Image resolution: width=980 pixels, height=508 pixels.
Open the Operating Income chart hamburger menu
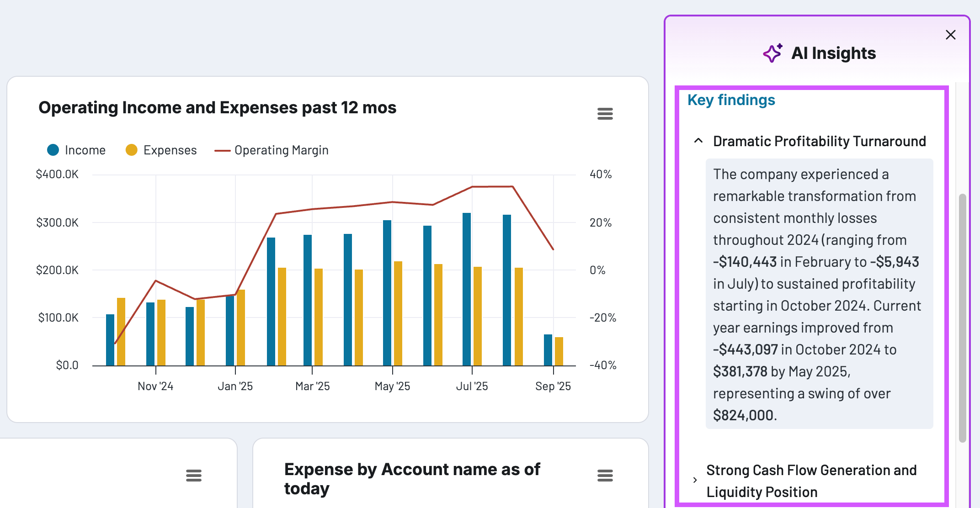tap(605, 114)
